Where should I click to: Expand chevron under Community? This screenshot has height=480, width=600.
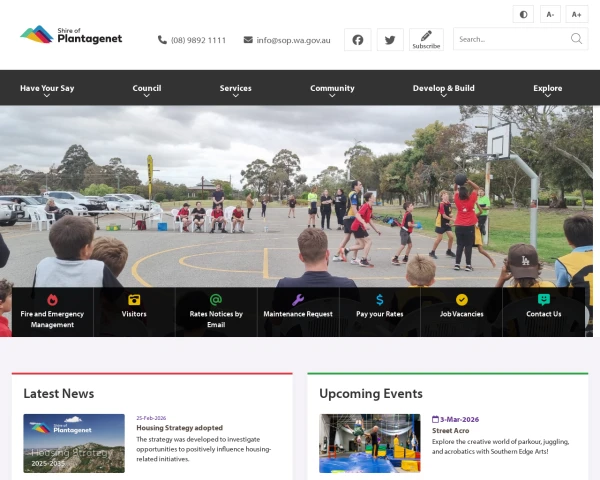332,96
